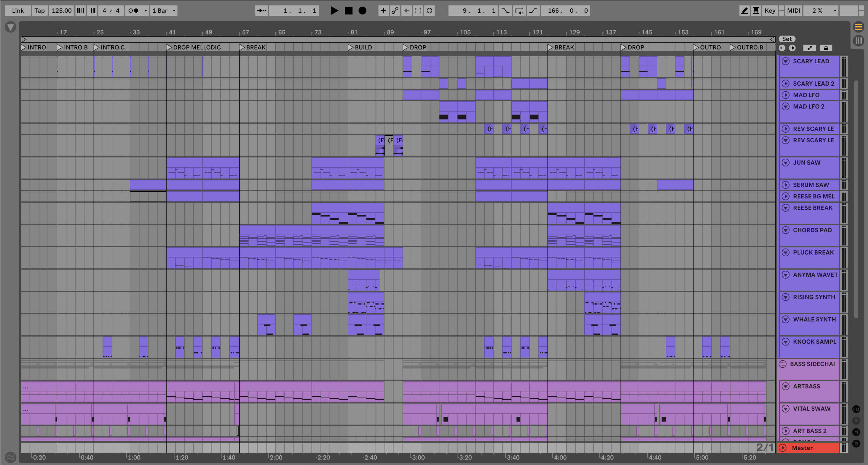Click the Set locator button
This screenshot has height=465, width=868.
(x=787, y=39)
